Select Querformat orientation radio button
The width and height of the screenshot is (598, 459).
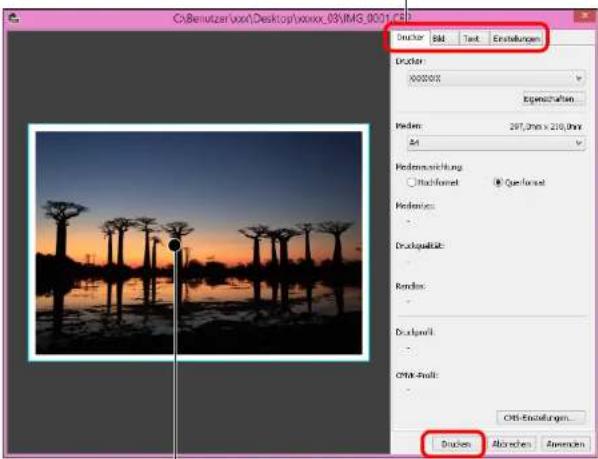[498, 183]
